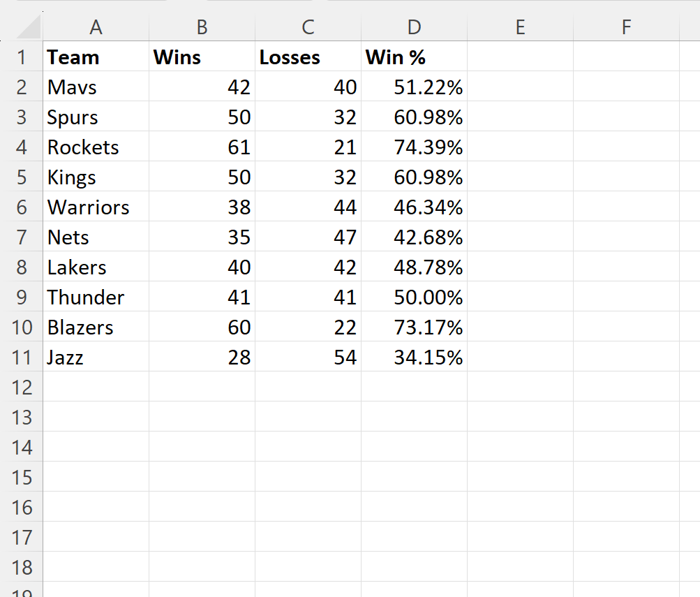
Task: Click the Jazz win percentage 34.15%
Action: point(414,357)
